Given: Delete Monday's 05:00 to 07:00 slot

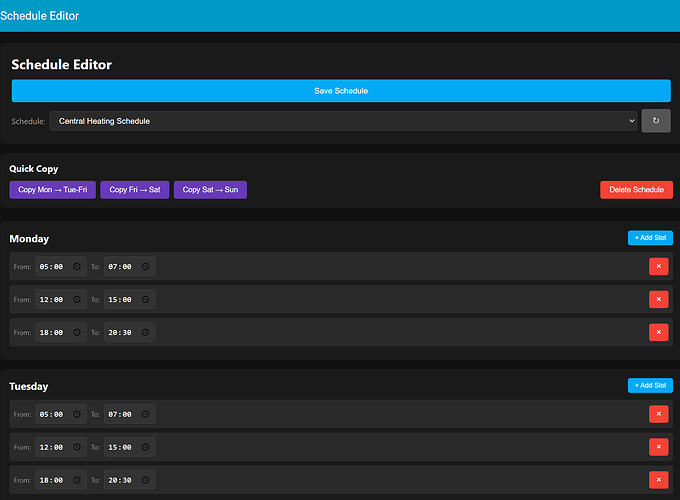Looking at the screenshot, I should point(658,266).
